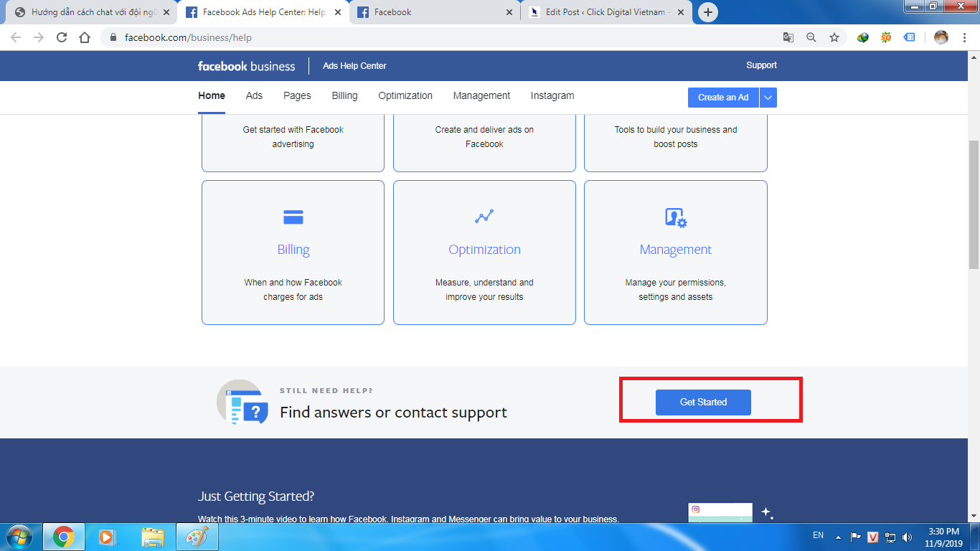Click the Google Translate icon in address bar

point(788,37)
